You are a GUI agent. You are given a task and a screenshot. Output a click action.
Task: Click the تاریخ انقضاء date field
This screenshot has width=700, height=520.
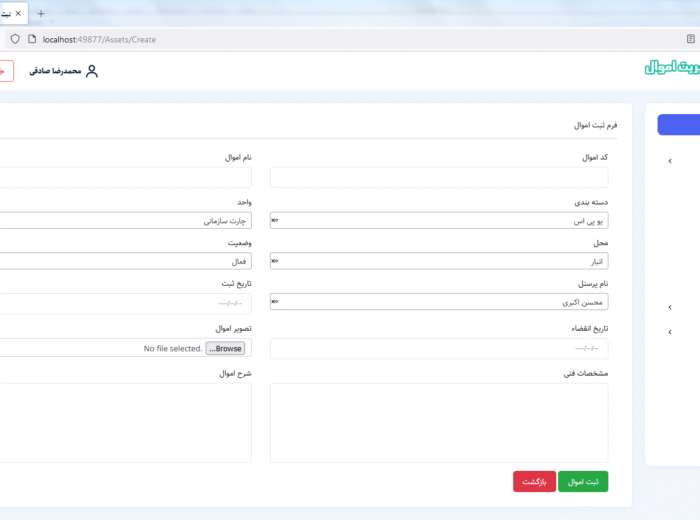[x=439, y=349]
